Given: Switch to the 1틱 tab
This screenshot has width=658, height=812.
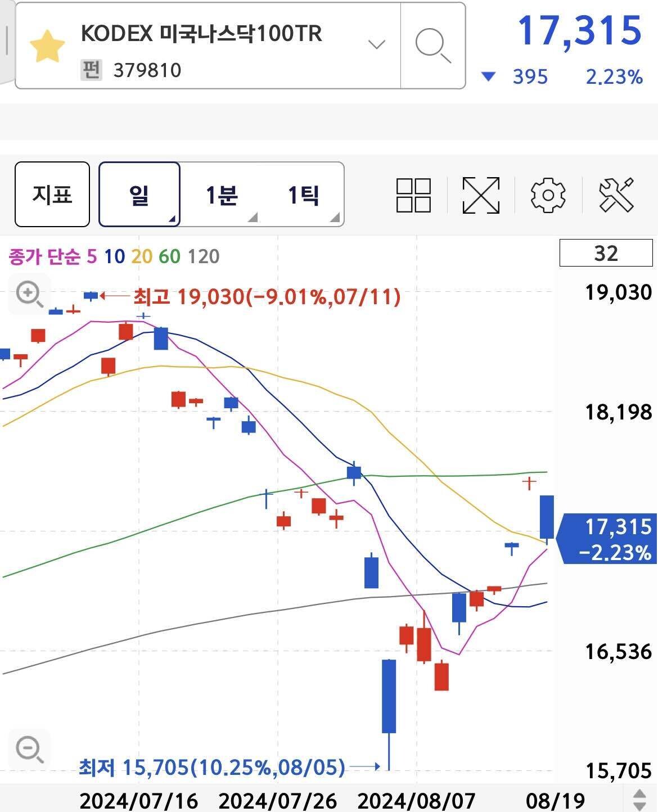Looking at the screenshot, I should click(304, 195).
